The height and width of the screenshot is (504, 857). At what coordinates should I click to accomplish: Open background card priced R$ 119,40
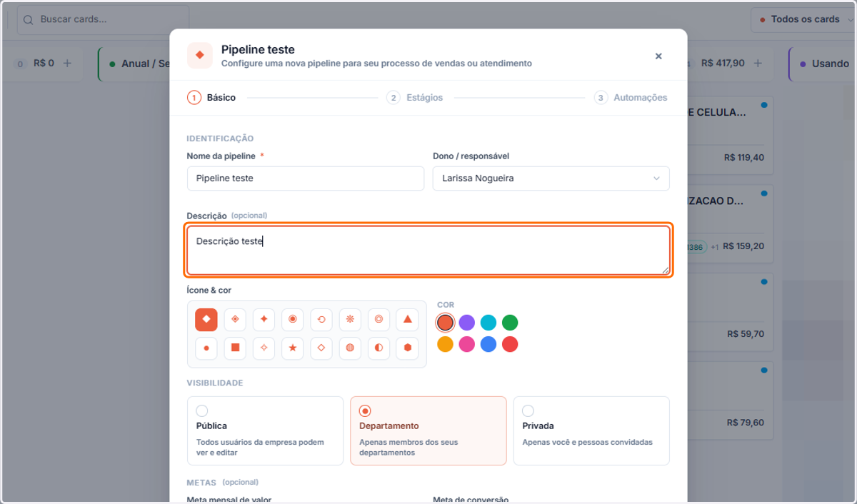[730, 136]
